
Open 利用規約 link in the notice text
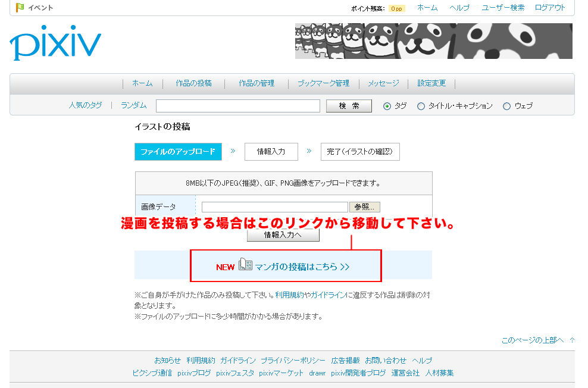(289, 295)
